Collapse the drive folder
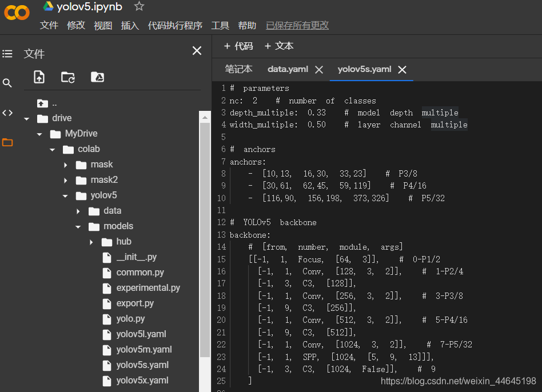 (x=27, y=119)
